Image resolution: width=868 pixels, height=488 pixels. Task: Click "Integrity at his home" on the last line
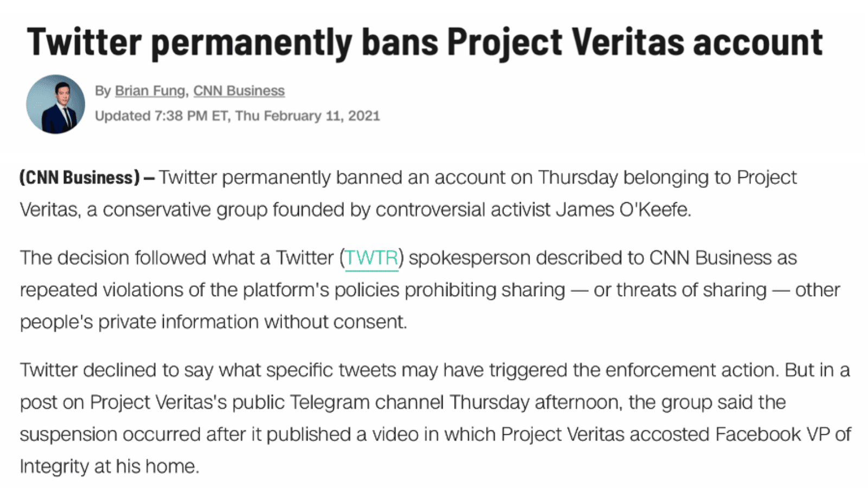[x=109, y=466]
